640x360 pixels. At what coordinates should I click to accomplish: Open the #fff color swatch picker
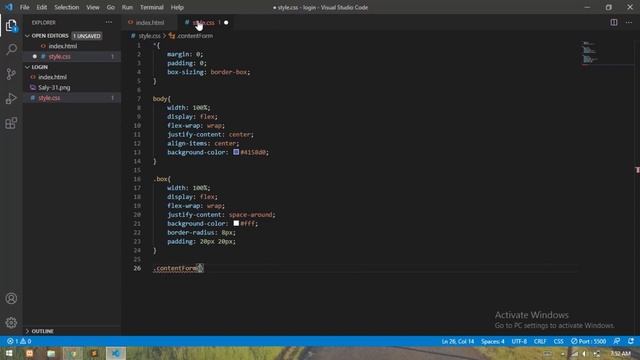(236, 223)
